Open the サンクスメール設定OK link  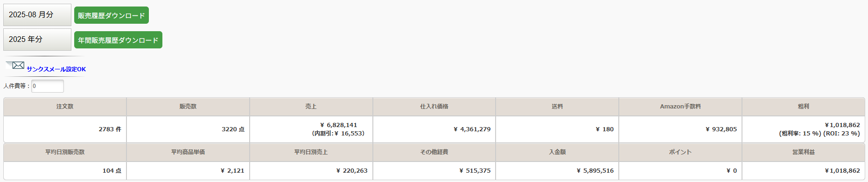click(x=56, y=69)
